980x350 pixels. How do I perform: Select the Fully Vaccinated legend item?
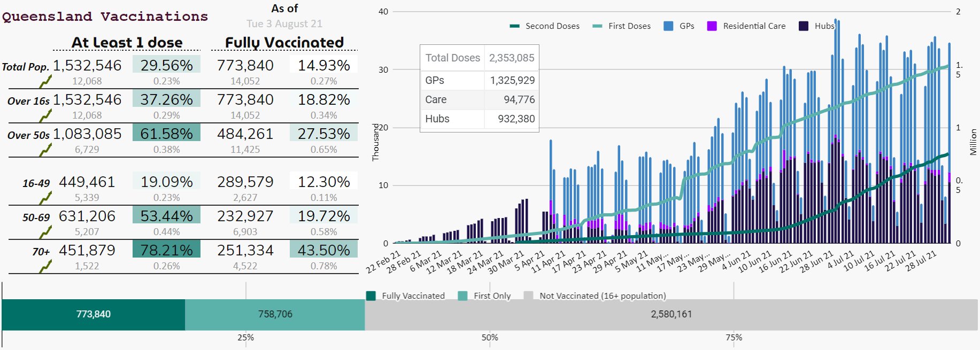(405, 295)
